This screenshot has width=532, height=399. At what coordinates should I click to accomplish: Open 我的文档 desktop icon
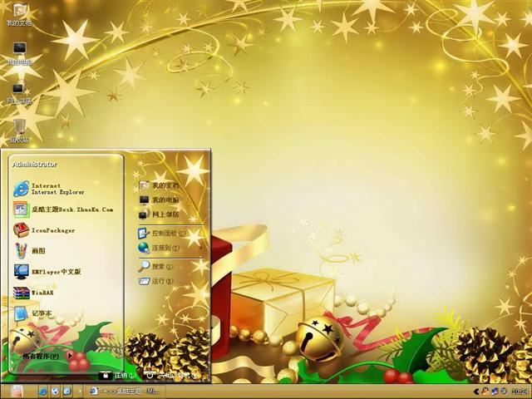pyautogui.click(x=19, y=15)
